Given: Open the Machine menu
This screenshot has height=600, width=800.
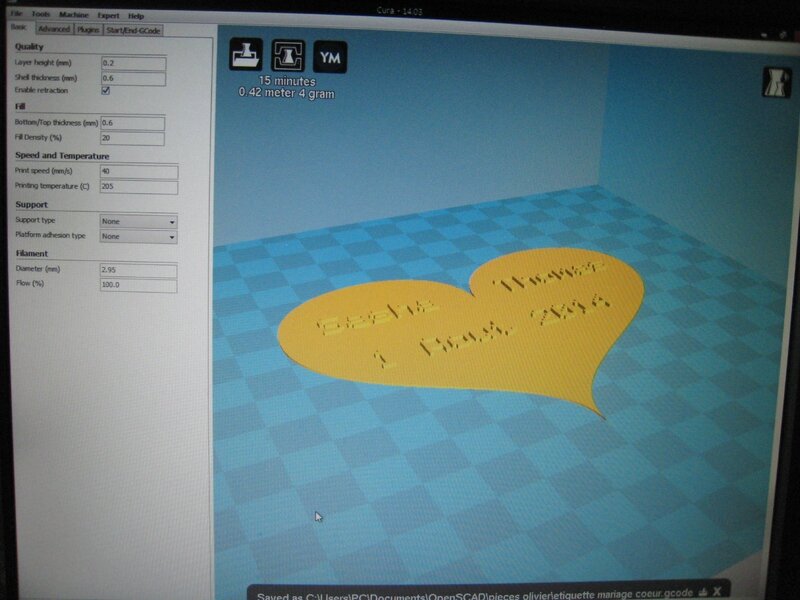Looking at the screenshot, I should (73, 16).
